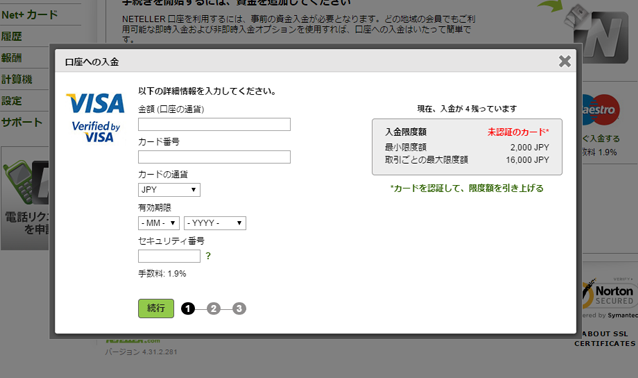Click 現在、入金が 4 残っています text
The width and height of the screenshot is (638, 378).
[x=467, y=109]
